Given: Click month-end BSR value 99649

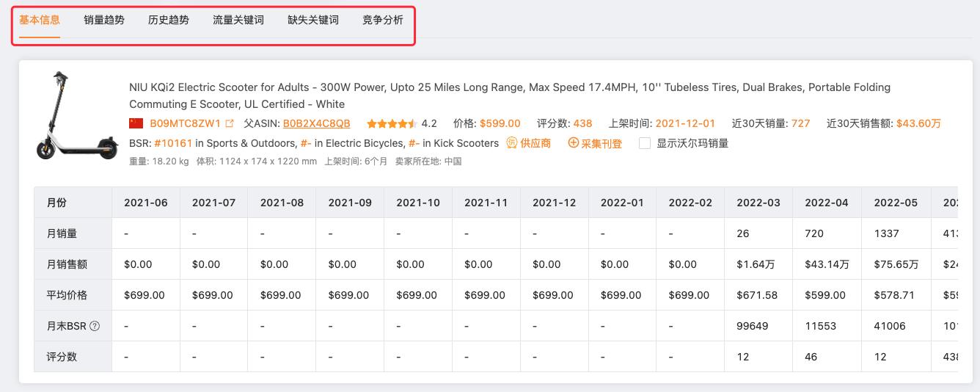Looking at the screenshot, I should pos(753,326).
